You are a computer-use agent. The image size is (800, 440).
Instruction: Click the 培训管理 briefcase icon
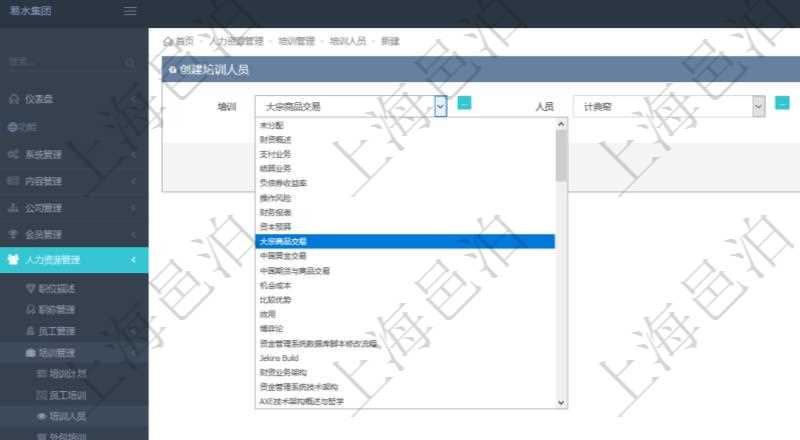tap(31, 353)
